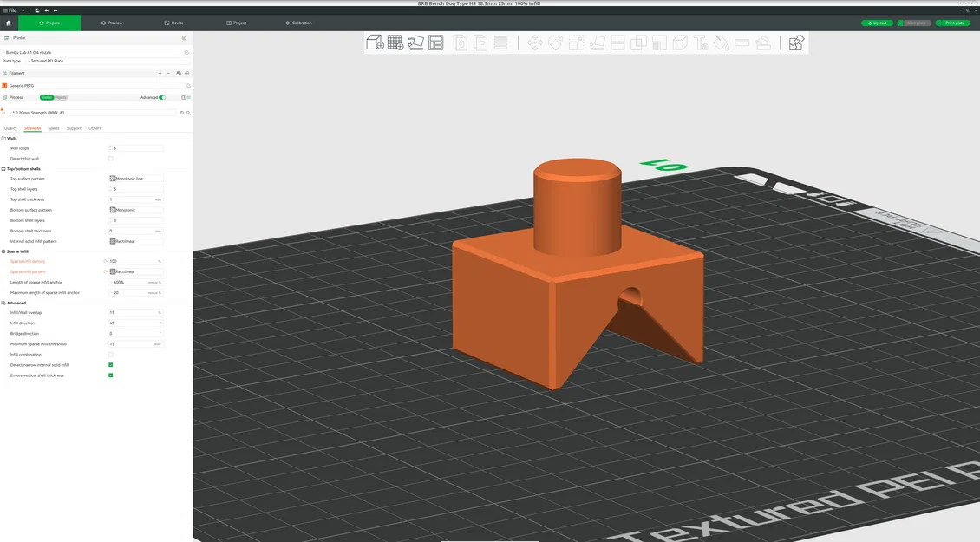Open filament settings gear icon
This screenshot has width=980, height=542.
[x=186, y=73]
